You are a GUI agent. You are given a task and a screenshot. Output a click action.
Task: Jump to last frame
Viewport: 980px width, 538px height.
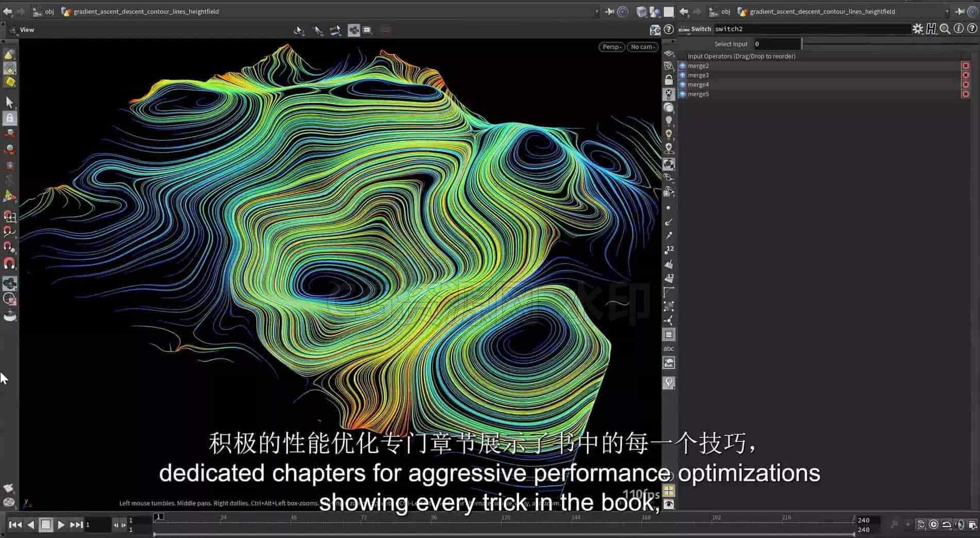point(76,525)
